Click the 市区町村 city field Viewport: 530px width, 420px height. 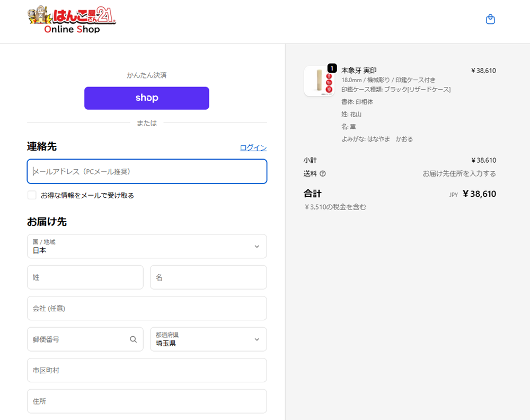coord(147,370)
